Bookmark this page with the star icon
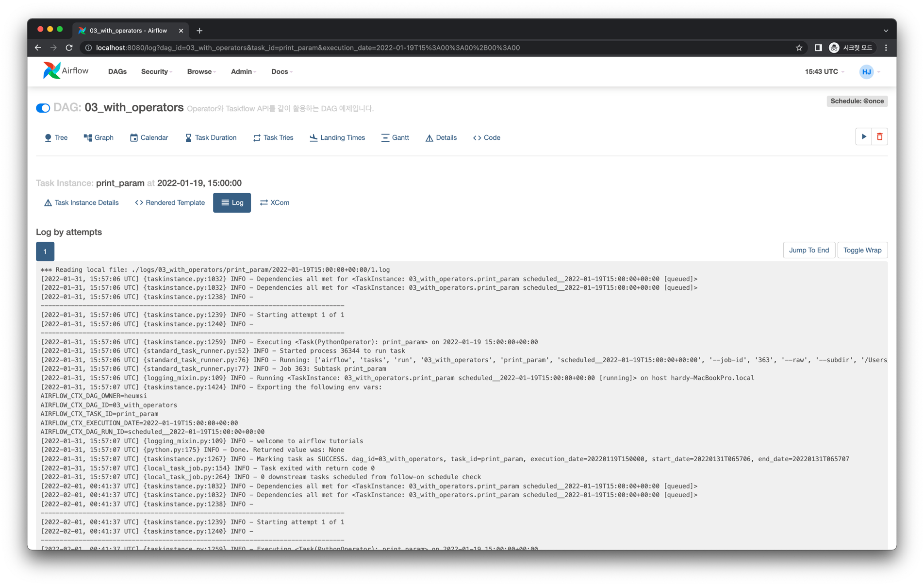924x586 pixels. coord(799,48)
